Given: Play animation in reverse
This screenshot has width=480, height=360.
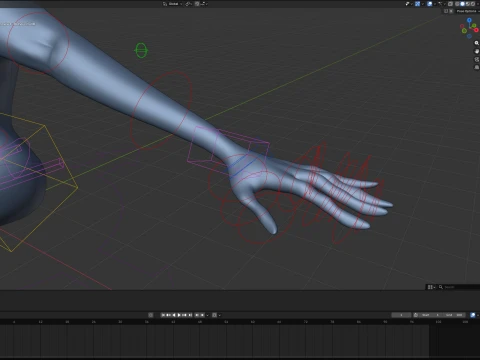Looking at the screenshot, I should (x=174, y=315).
